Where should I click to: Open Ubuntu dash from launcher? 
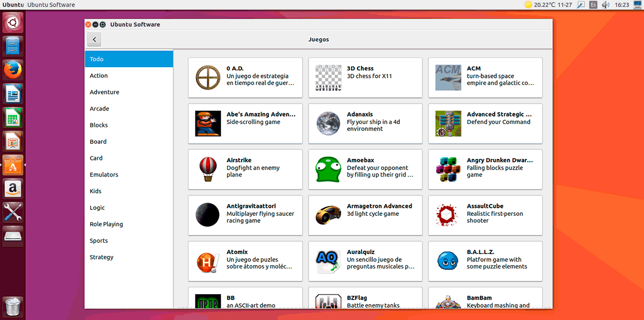point(13,22)
